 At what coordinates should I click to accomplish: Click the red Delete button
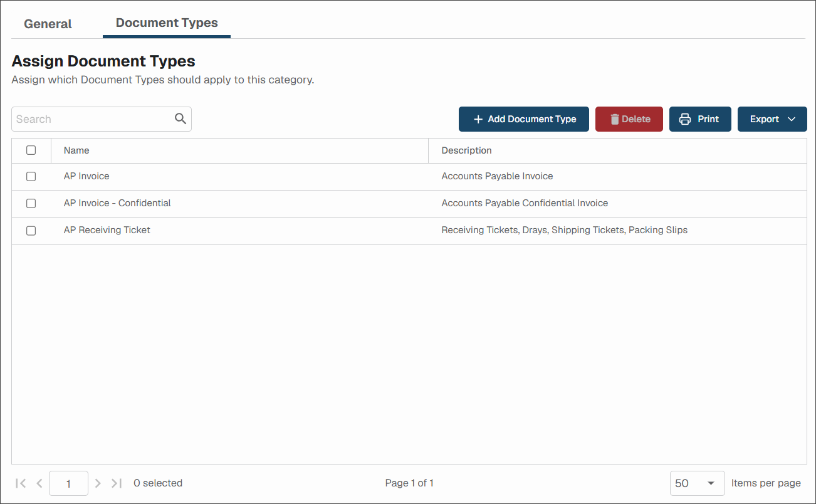tap(629, 119)
